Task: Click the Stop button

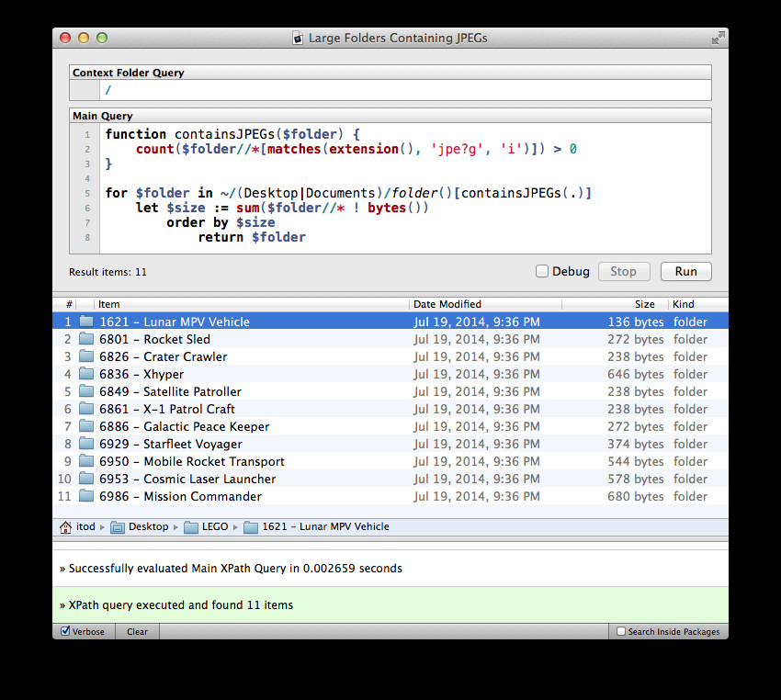Action: [624, 271]
